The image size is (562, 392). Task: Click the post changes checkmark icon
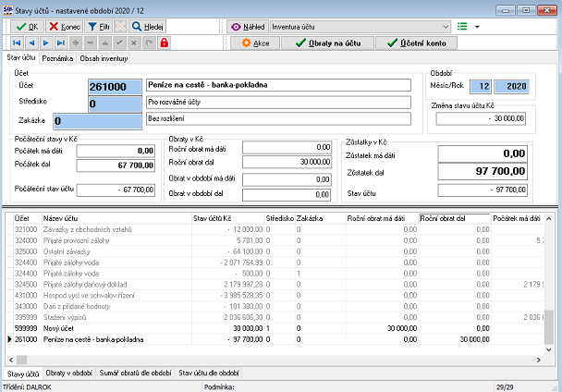[x=119, y=43]
